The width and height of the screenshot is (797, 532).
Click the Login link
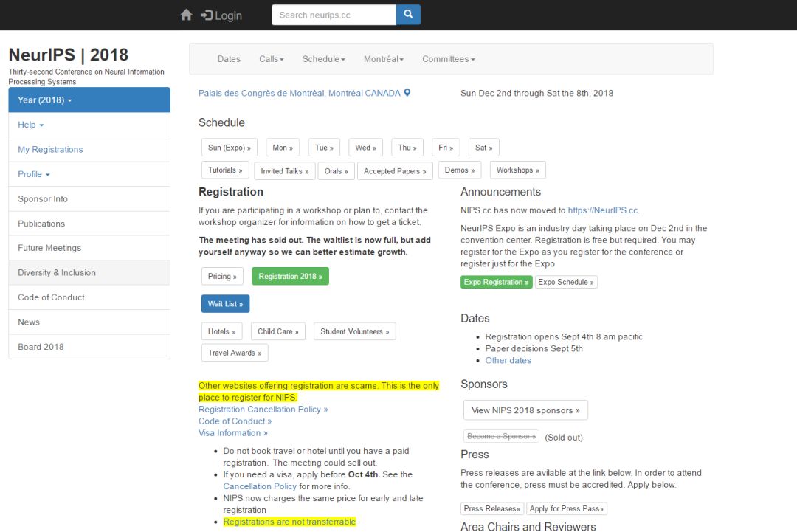click(221, 15)
